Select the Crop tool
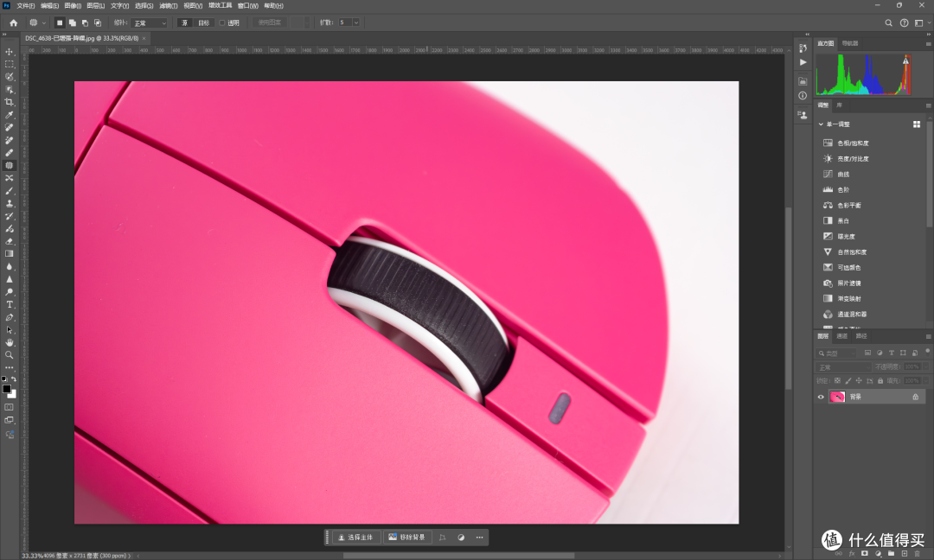The image size is (934, 560). point(9,102)
